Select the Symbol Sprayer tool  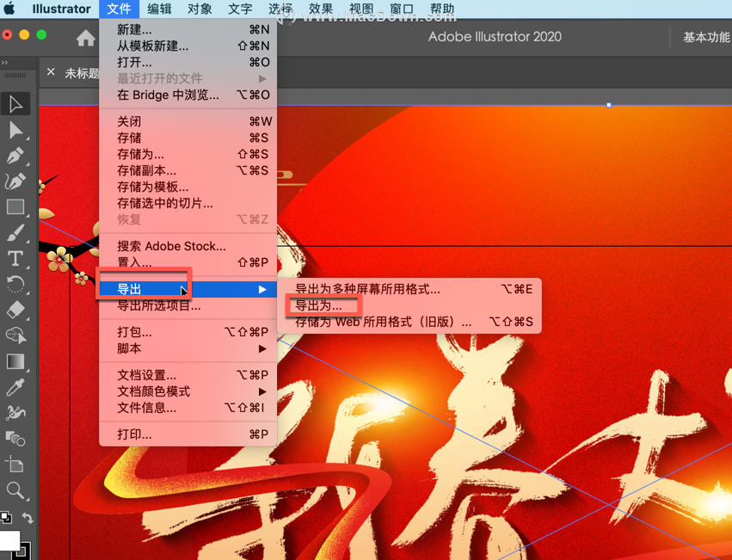pyautogui.click(x=15, y=413)
